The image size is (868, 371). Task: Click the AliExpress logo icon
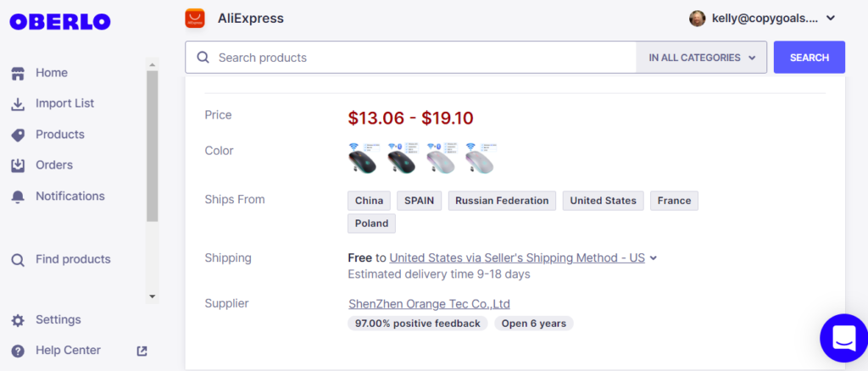pyautogui.click(x=195, y=18)
